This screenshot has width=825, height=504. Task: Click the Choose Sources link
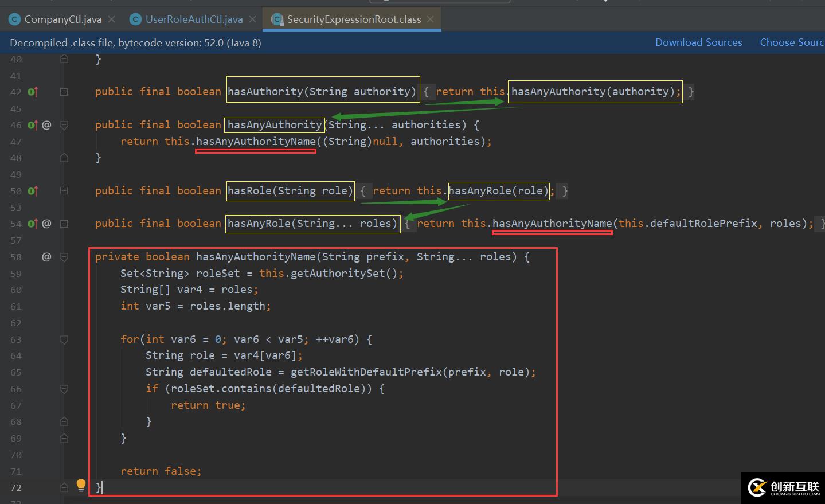(792, 42)
